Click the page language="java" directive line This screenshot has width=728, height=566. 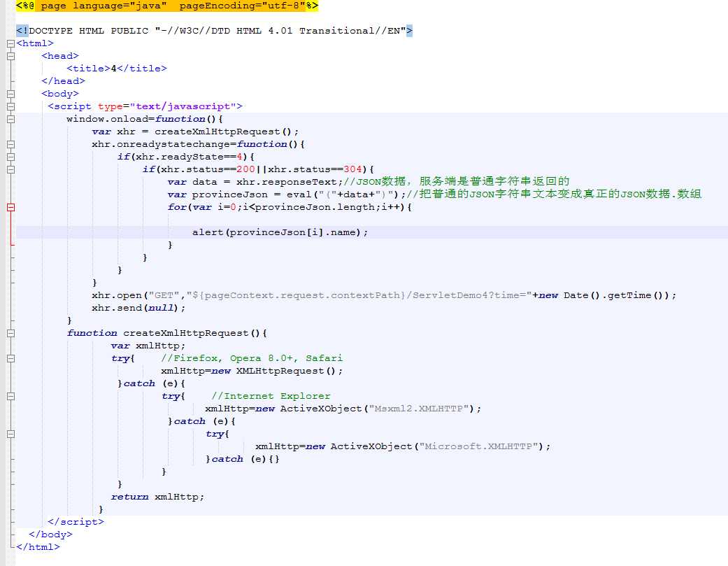167,6
